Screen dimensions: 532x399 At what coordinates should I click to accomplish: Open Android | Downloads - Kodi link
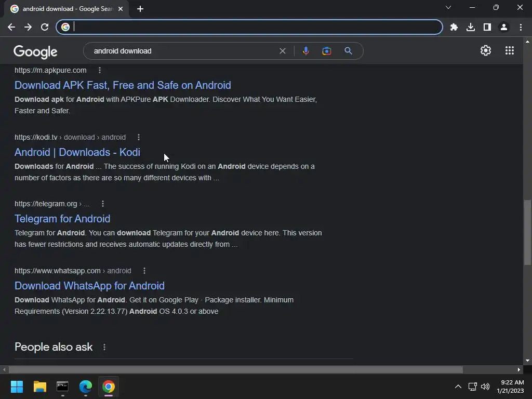tap(77, 152)
